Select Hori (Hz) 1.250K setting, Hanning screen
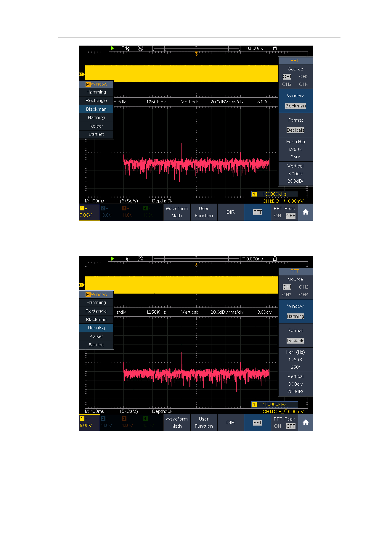 click(295, 360)
